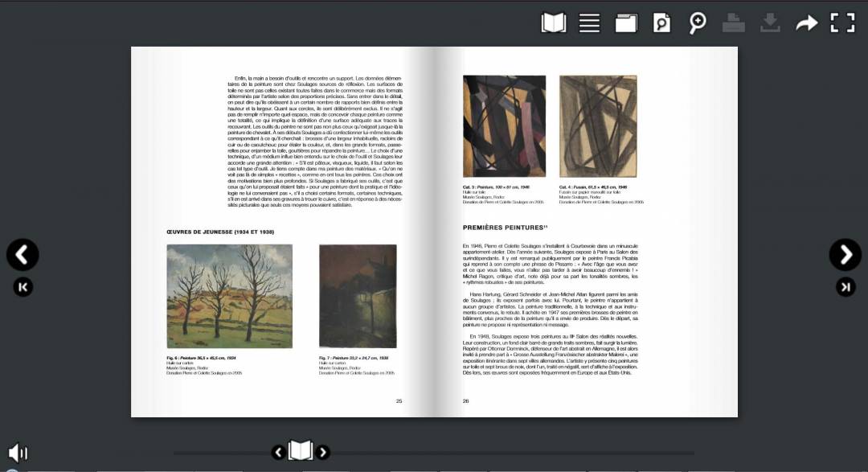Click the Fusain drawing Cat. 4 image
868x472 pixels.
(x=598, y=126)
